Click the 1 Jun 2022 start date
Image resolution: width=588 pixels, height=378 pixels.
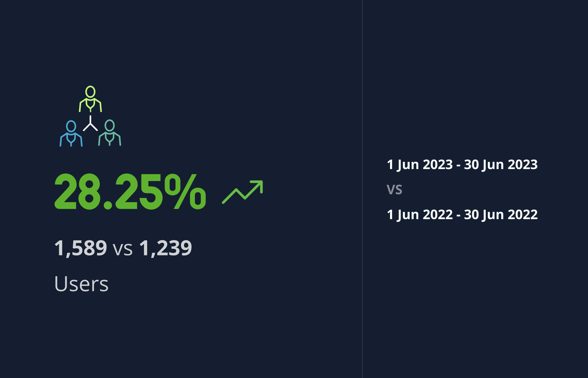point(420,215)
